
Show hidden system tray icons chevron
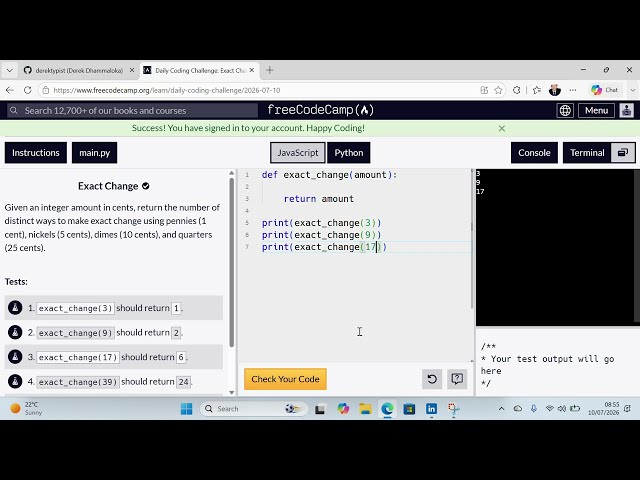click(501, 409)
